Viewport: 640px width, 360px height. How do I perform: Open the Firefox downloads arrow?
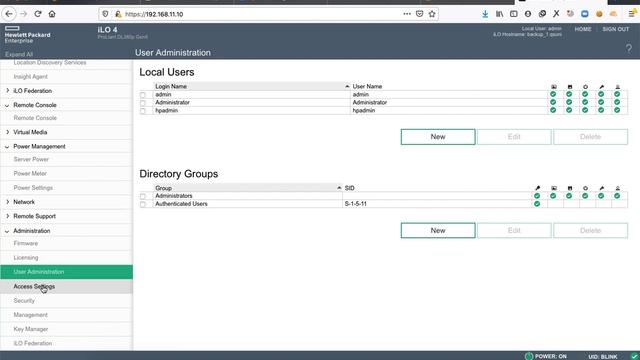coord(485,14)
